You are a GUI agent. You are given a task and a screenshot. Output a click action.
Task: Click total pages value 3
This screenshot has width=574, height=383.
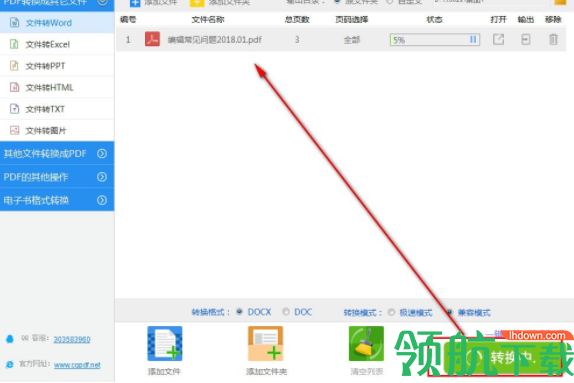point(297,40)
